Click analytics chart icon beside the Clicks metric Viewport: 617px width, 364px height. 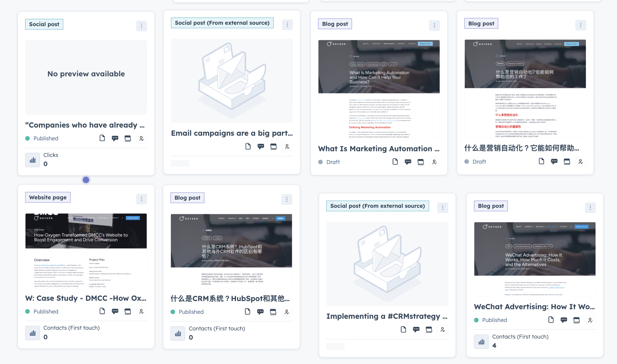tap(32, 159)
